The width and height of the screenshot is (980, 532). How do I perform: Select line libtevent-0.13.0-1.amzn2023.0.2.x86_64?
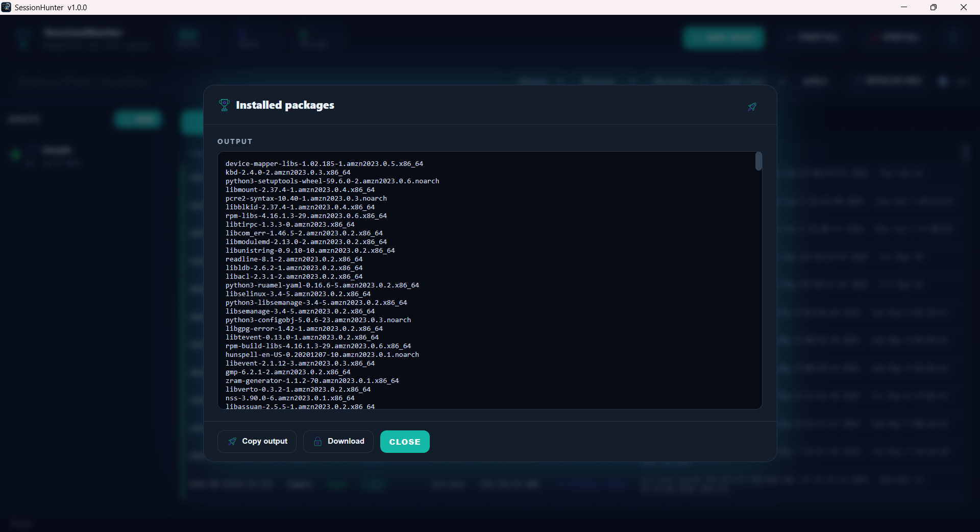click(302, 337)
